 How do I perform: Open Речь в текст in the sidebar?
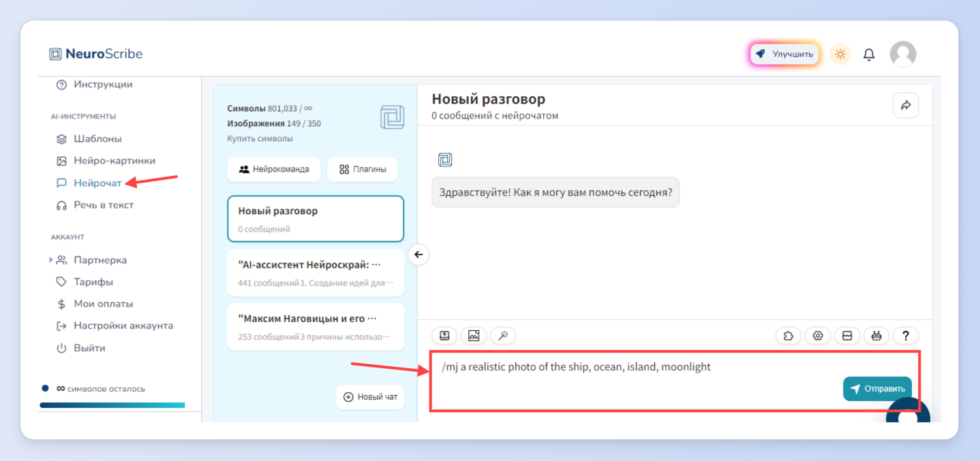95,205
